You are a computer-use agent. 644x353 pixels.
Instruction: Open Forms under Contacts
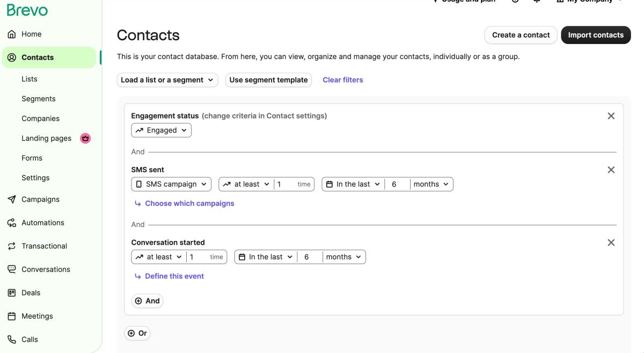[x=32, y=158]
